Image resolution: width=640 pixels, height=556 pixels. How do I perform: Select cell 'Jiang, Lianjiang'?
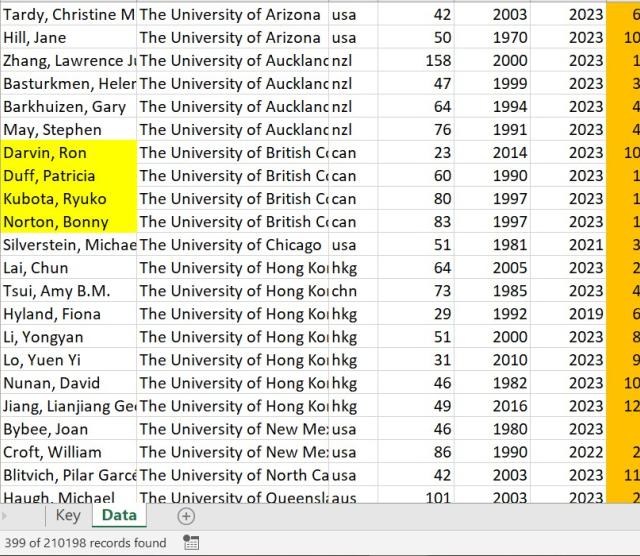[69, 406]
